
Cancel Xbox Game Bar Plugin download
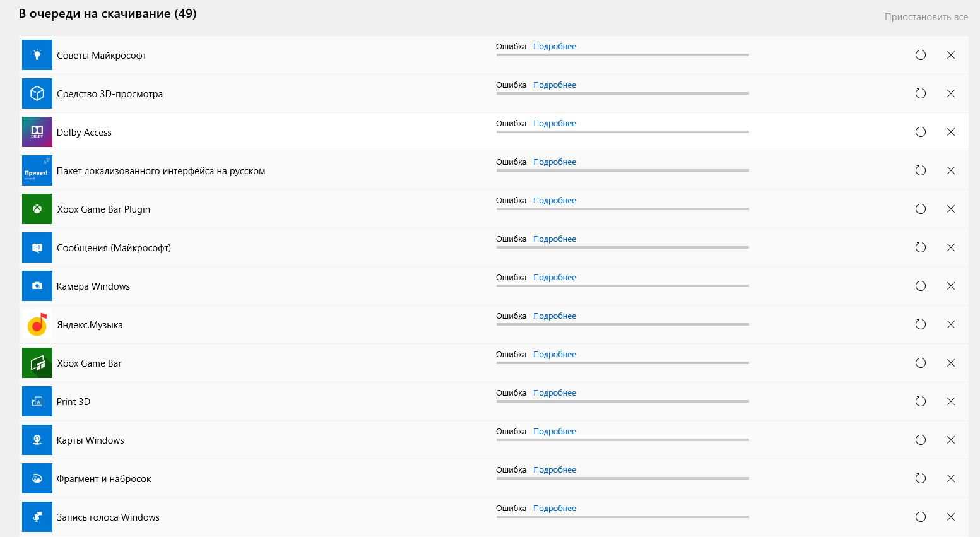pos(951,209)
